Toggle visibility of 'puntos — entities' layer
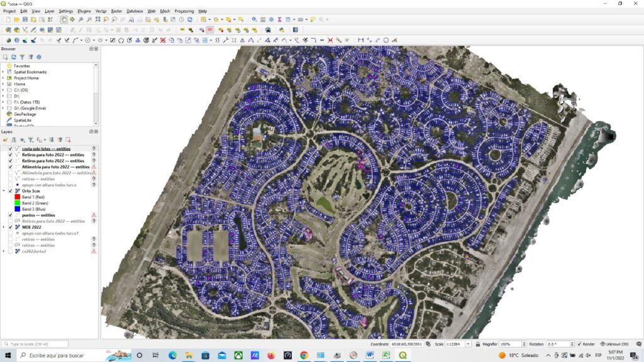644x362 pixels. [x=10, y=215]
